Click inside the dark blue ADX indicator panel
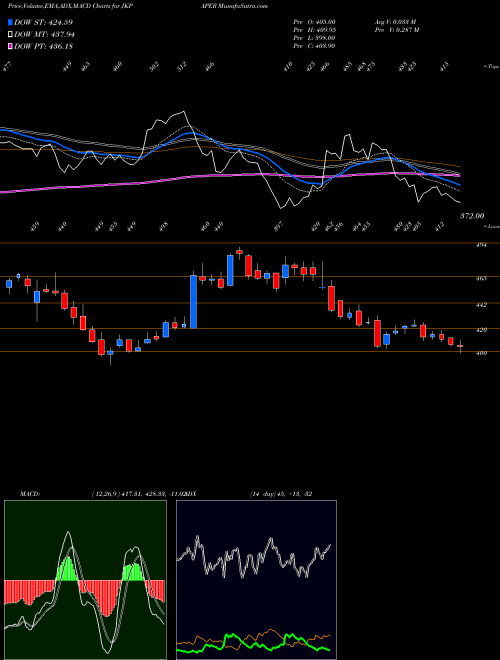Viewport: 500px width, 660px height. click(x=256, y=580)
